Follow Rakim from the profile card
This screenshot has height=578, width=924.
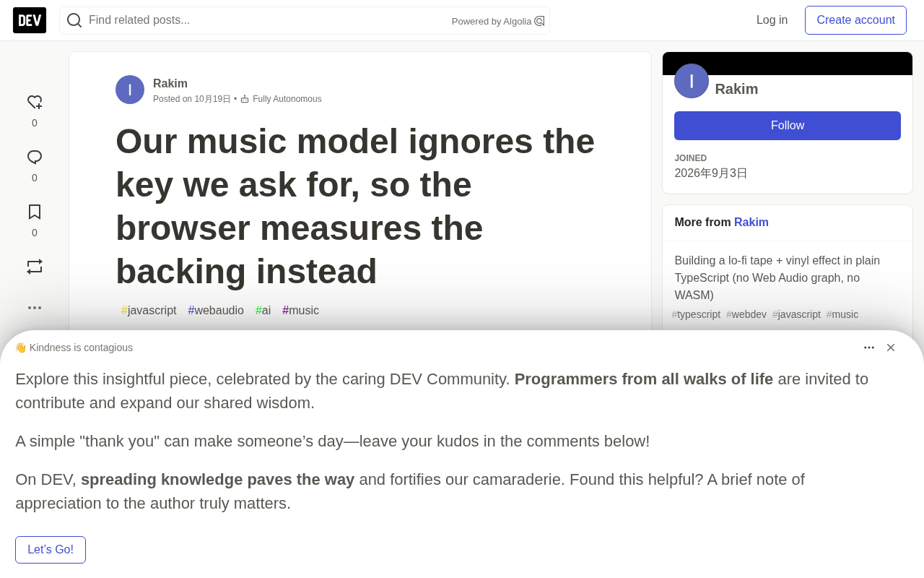788,126
